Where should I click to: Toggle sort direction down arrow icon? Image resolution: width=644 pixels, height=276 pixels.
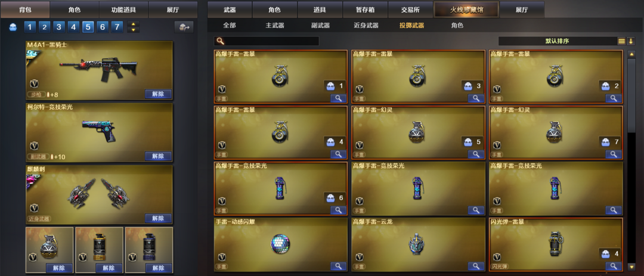pyautogui.click(x=630, y=41)
